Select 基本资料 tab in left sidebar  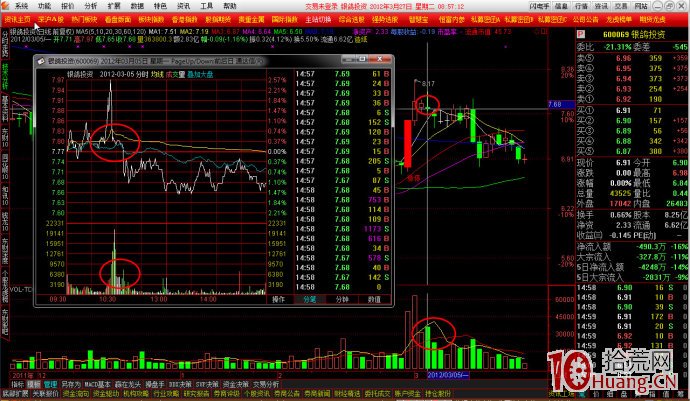pos(5,108)
